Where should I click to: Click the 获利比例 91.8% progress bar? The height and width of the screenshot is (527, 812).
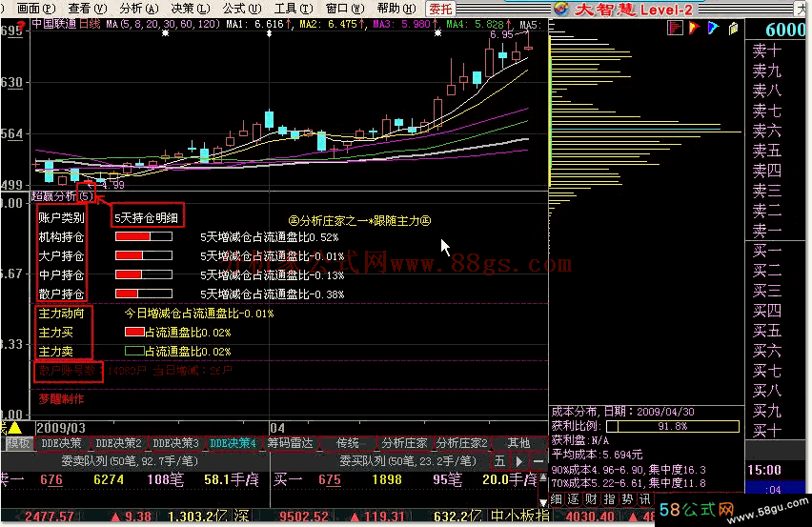(673, 426)
